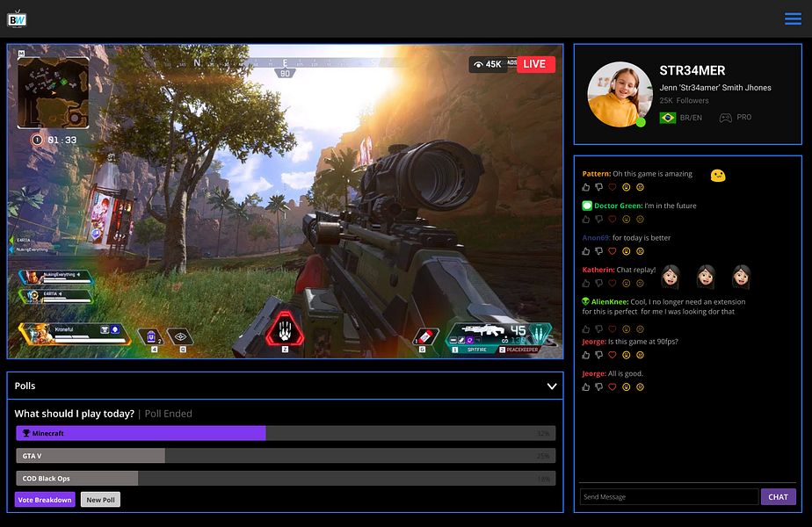
Task: Click the viewer count eye icon on stream
Action: [476, 63]
